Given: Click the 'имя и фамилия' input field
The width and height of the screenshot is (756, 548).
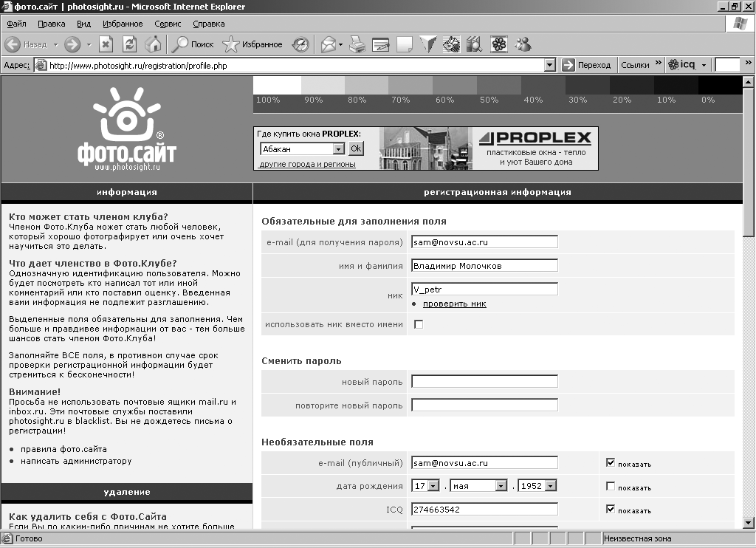Looking at the screenshot, I should pyautogui.click(x=484, y=265).
